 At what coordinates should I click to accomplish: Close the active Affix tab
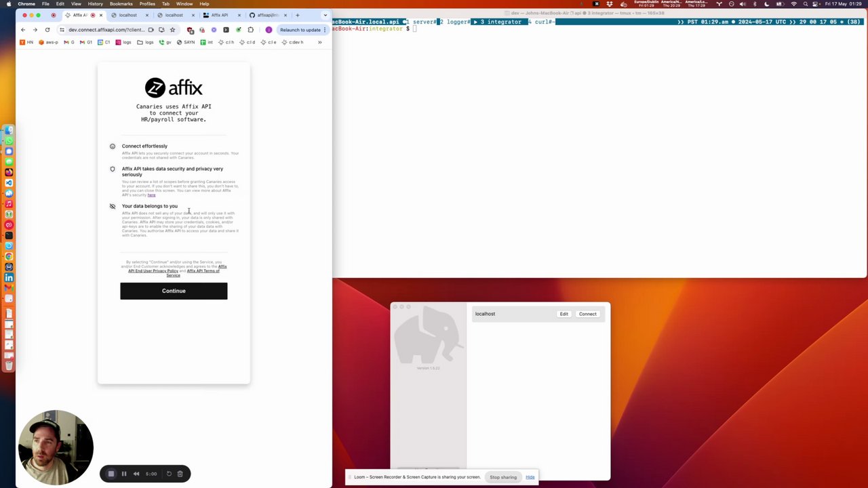pos(100,15)
